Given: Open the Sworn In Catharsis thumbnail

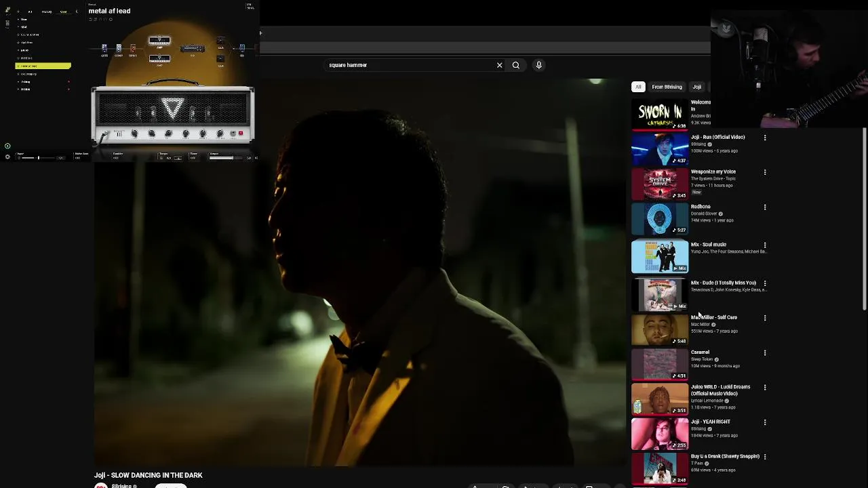Looking at the screenshot, I should 660,114.
